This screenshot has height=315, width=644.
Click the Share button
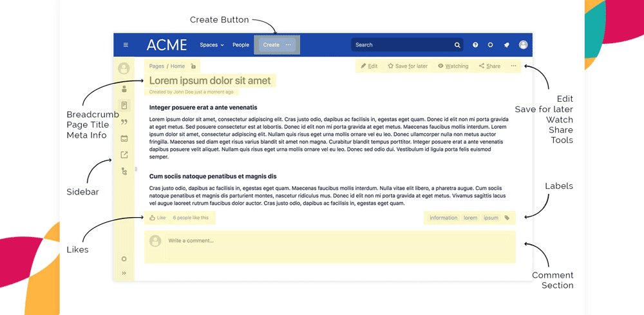point(489,66)
